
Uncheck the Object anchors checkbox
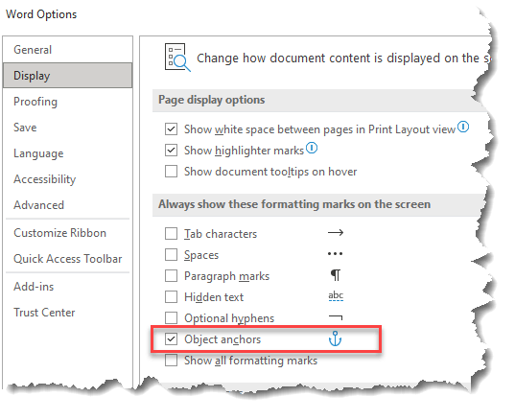[171, 338]
